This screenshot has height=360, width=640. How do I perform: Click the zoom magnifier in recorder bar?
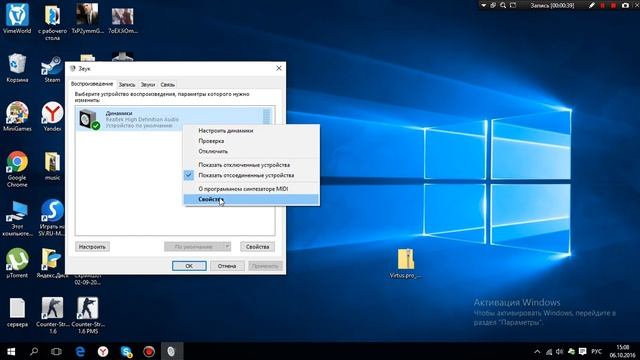coord(503,5)
